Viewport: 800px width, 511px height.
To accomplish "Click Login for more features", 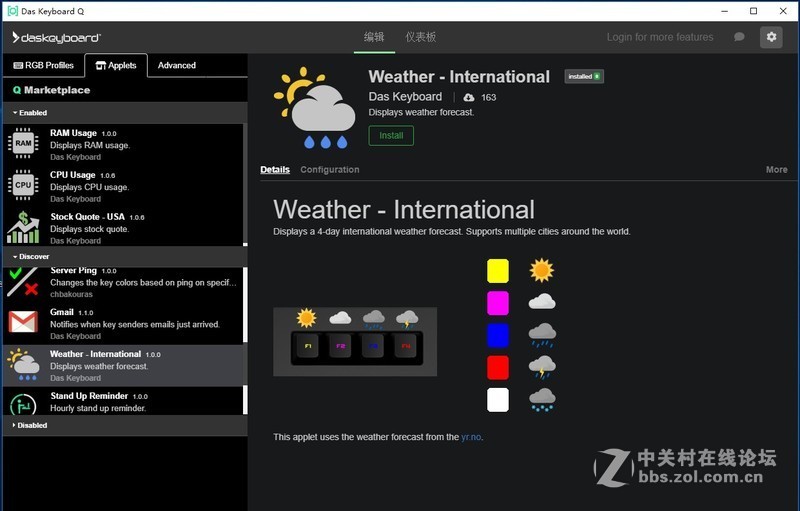I will point(660,37).
